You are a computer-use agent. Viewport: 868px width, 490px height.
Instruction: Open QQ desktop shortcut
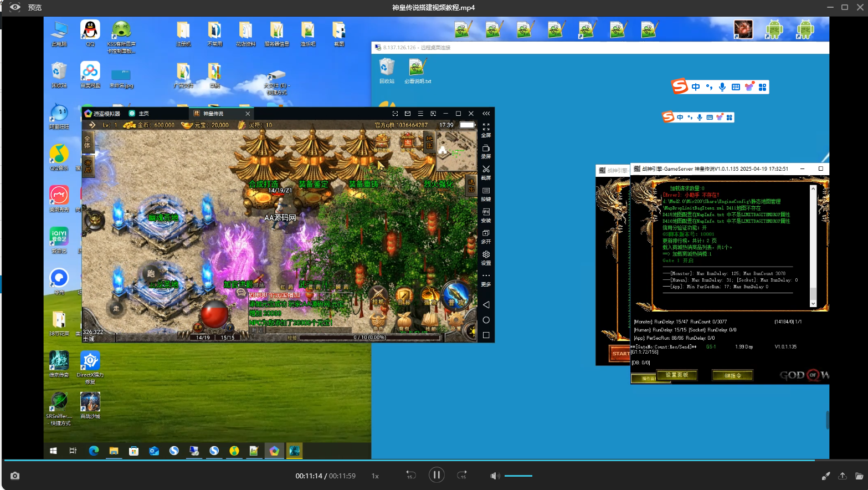point(90,34)
